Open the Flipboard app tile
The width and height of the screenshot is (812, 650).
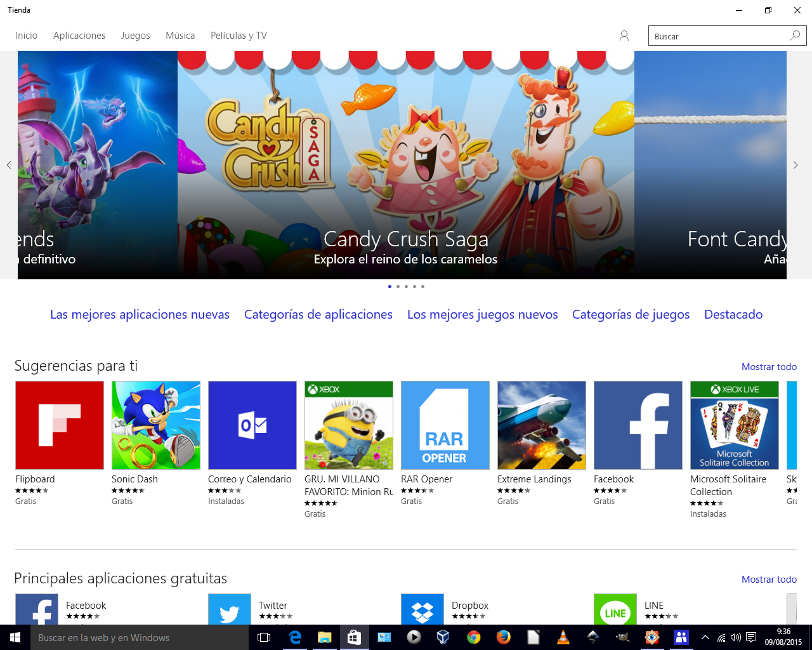(x=60, y=425)
